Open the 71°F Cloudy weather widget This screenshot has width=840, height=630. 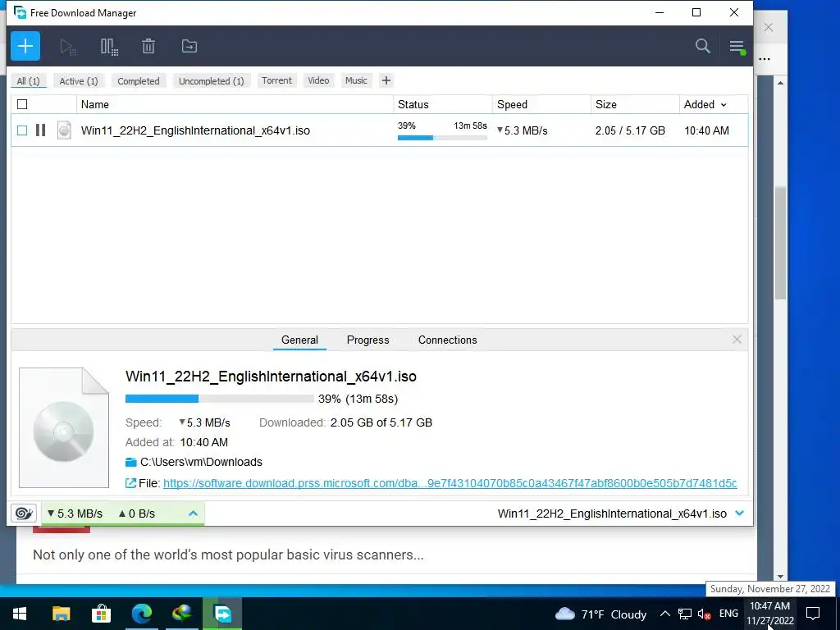click(x=601, y=614)
